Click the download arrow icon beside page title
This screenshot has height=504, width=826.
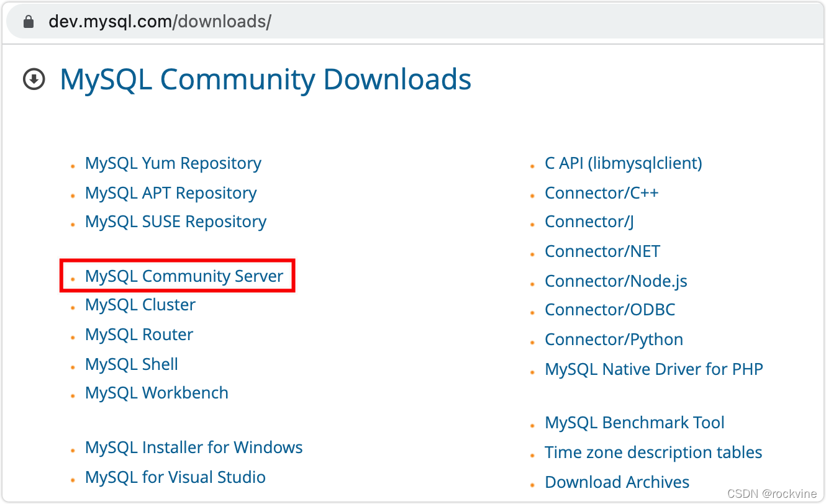(x=34, y=79)
